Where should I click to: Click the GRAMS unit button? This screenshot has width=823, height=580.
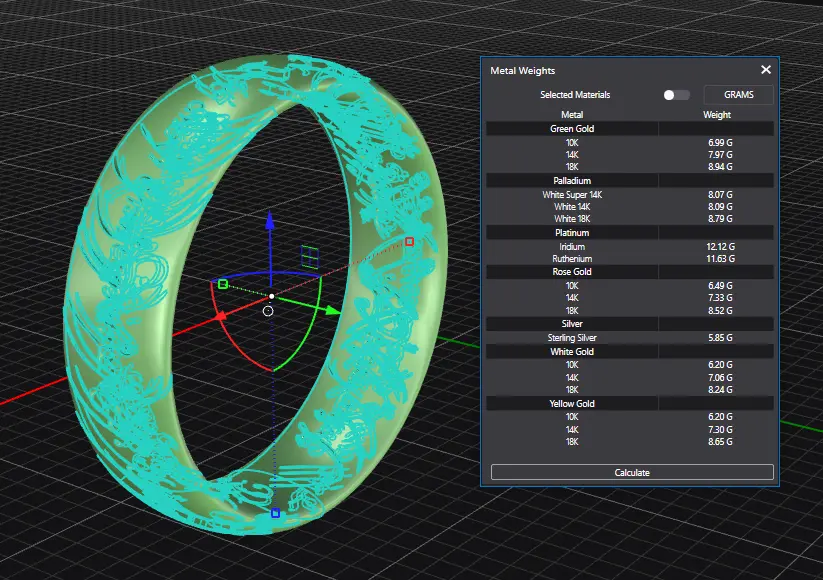738,95
